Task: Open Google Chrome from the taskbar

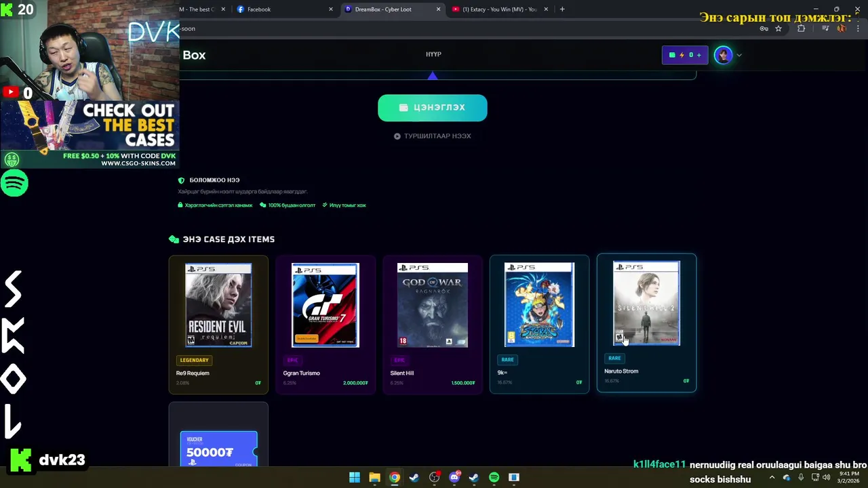Action: 395,478
